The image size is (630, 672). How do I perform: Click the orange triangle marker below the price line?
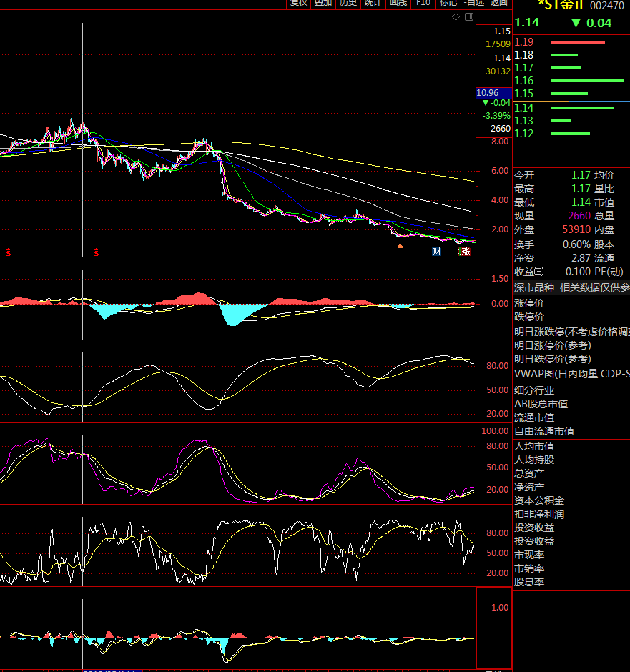400,246
